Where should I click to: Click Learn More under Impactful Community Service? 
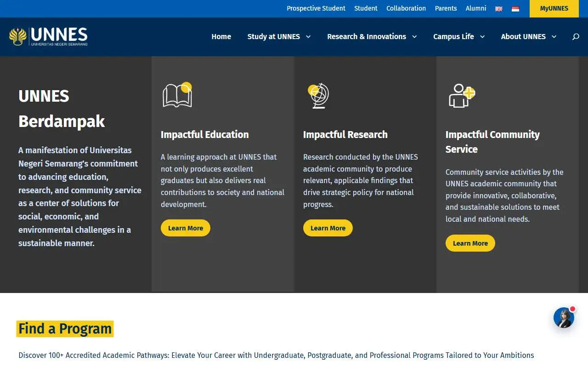[470, 243]
